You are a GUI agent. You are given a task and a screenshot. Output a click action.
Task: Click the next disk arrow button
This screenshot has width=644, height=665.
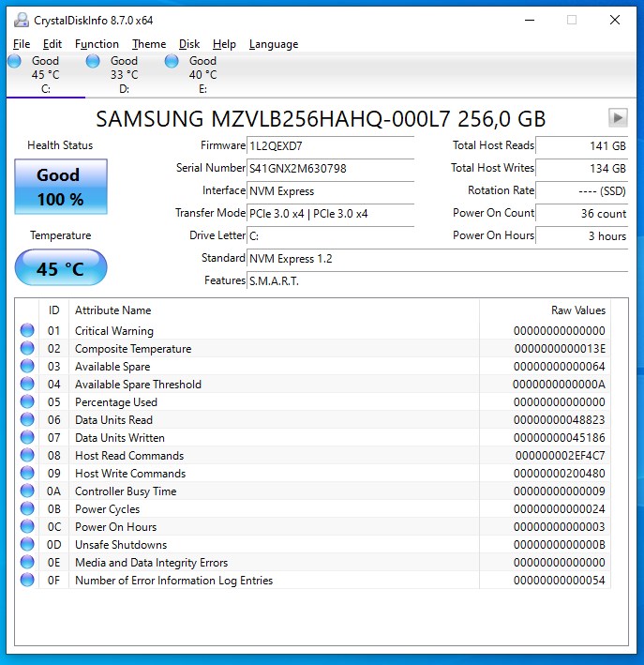(618, 117)
